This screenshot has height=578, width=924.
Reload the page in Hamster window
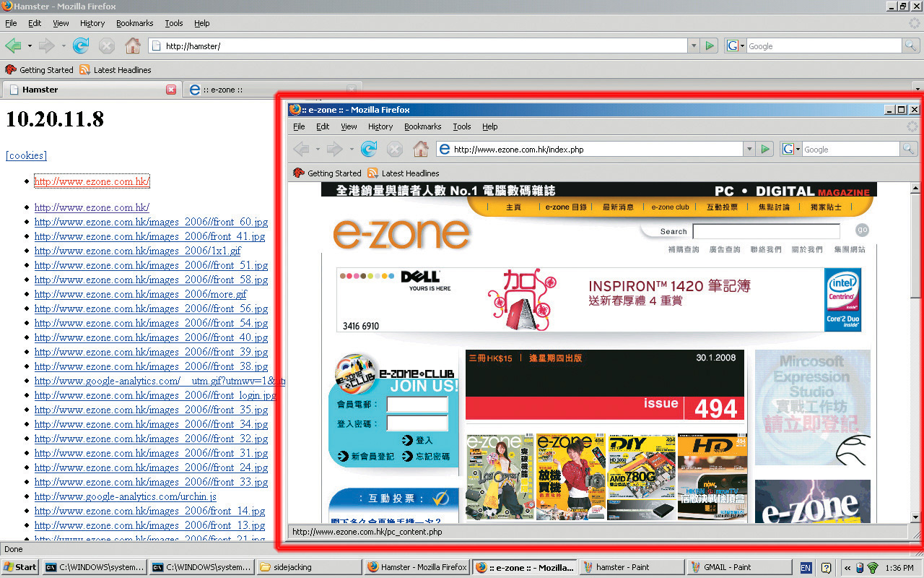[x=81, y=46]
